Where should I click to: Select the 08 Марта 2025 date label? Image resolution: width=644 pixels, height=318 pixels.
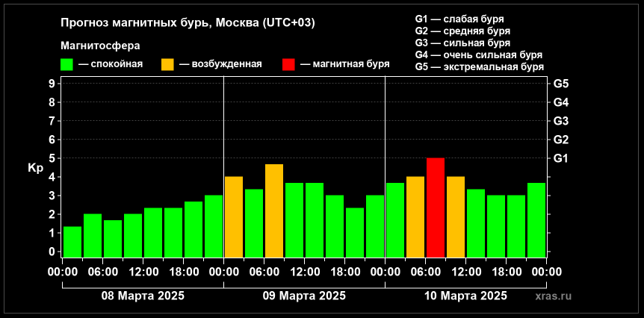click(x=143, y=296)
